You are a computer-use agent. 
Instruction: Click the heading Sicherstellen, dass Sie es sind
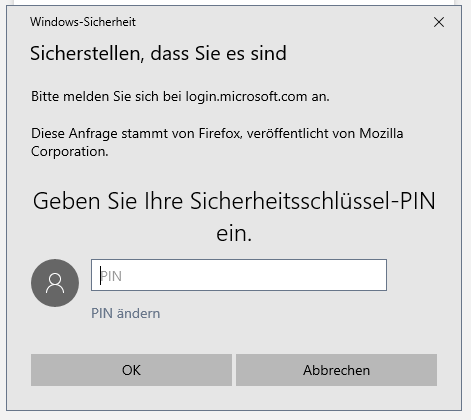click(x=158, y=53)
